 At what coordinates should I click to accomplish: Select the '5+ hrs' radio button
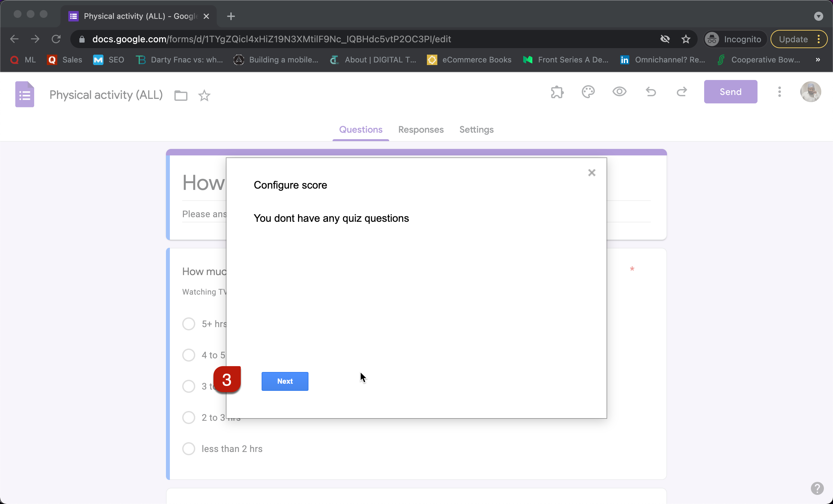(x=188, y=324)
